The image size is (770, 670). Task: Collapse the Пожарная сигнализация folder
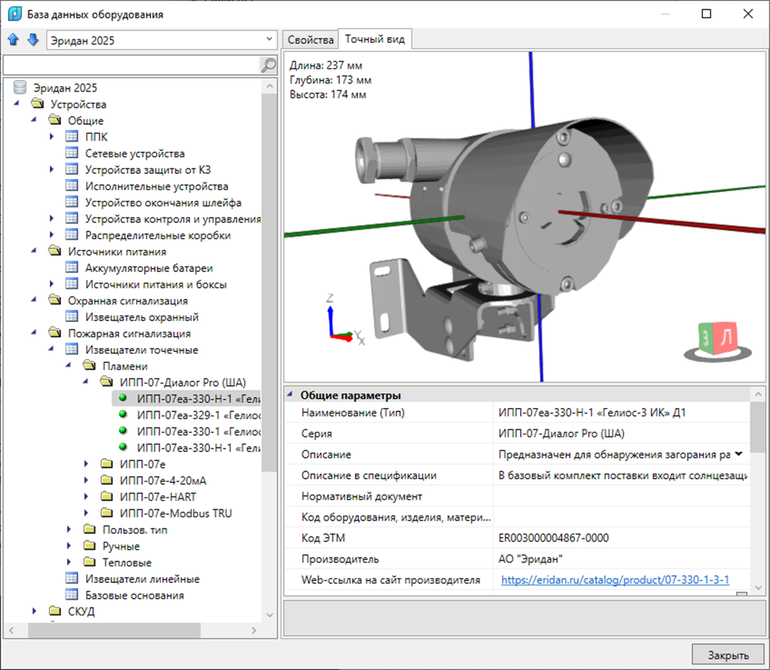tap(34, 333)
